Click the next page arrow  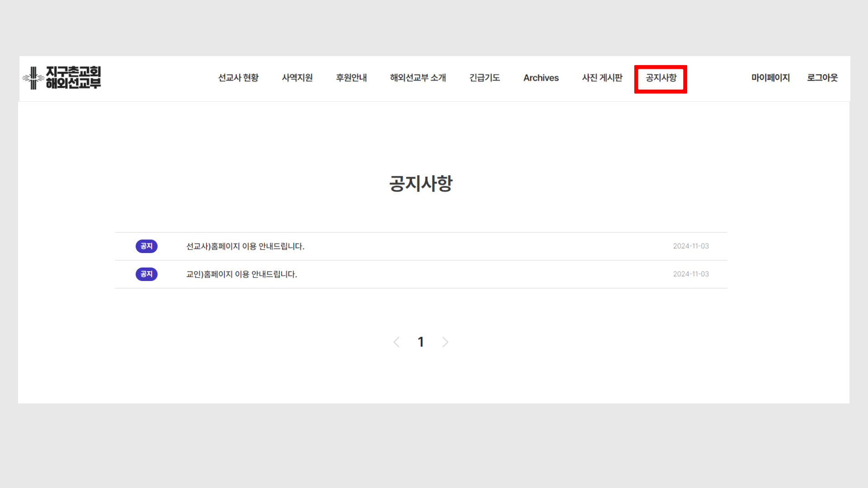(445, 342)
